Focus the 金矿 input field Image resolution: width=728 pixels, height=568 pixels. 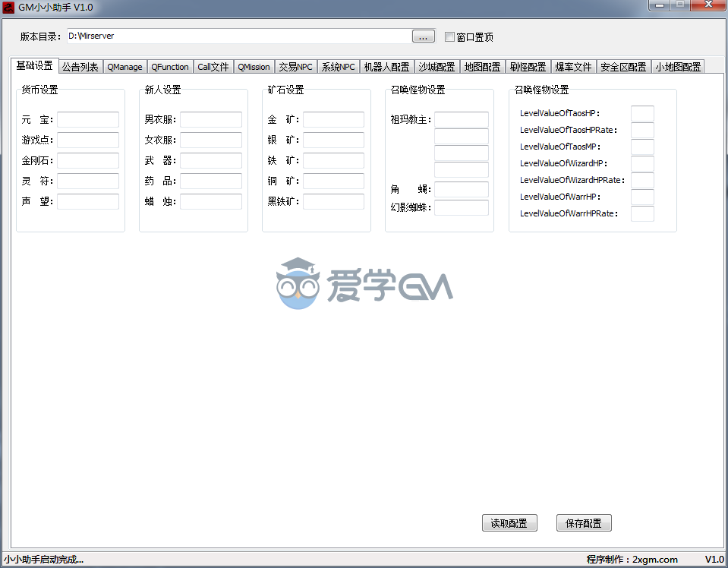tap(333, 119)
